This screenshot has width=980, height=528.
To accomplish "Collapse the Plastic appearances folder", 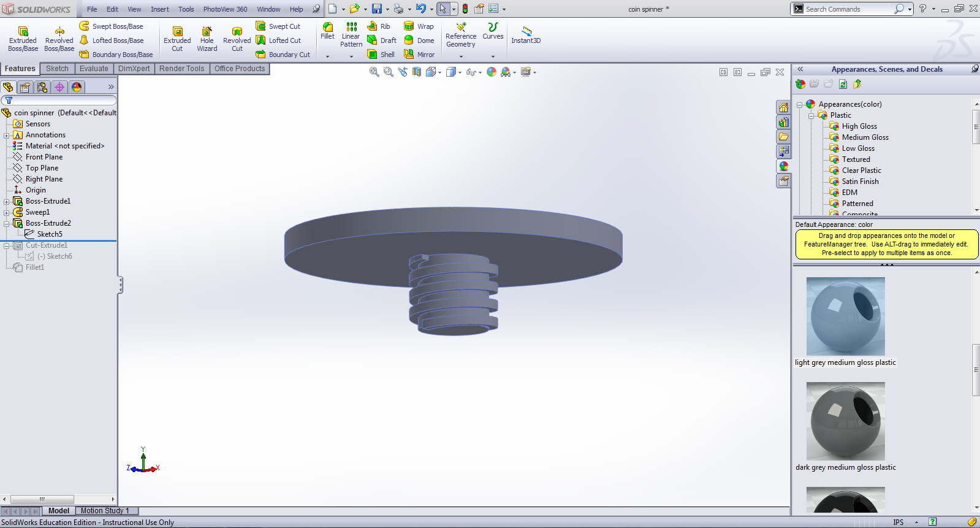I will point(811,116).
